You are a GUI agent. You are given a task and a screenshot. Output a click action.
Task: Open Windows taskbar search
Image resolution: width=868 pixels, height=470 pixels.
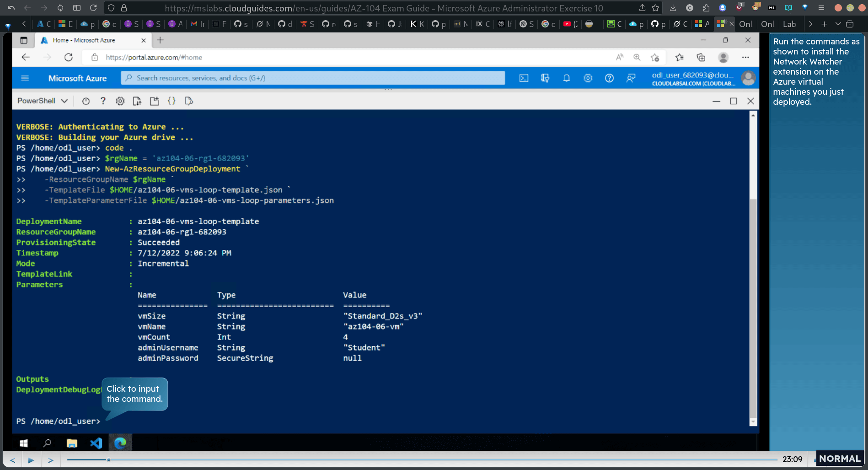tap(47, 443)
